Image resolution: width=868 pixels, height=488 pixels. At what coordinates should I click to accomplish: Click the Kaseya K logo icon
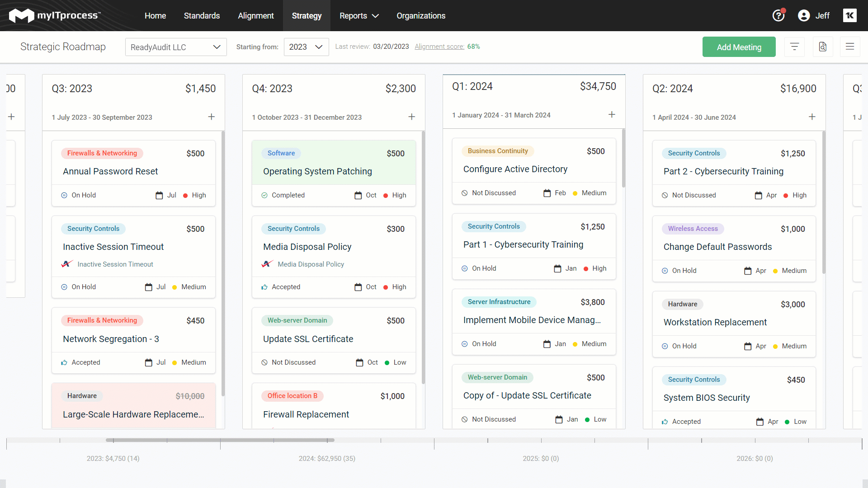[x=850, y=16]
